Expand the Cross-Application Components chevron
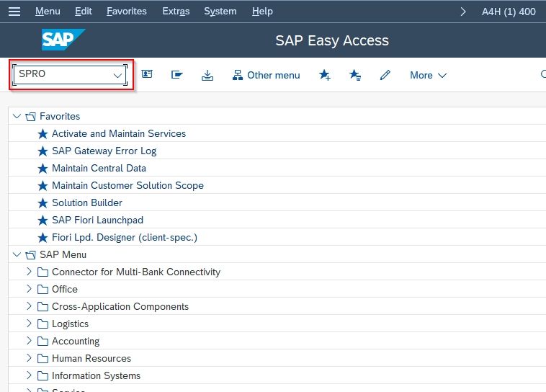Viewport: 546px width, 392px height. point(30,306)
